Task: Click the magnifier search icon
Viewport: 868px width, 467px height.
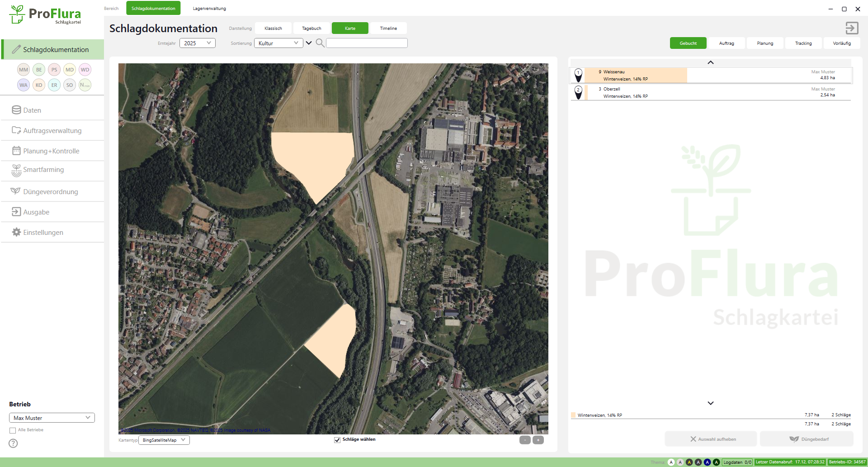Action: pyautogui.click(x=320, y=43)
